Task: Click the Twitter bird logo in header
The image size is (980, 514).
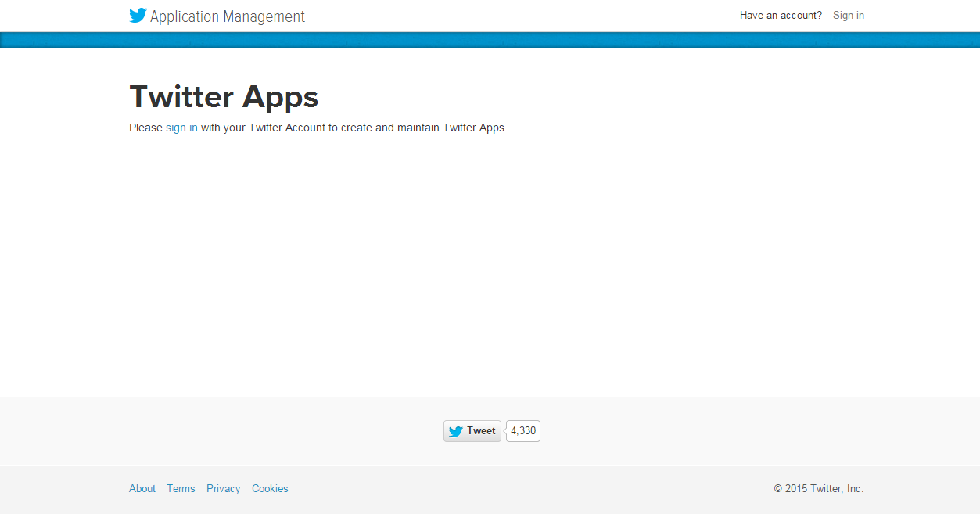Action: click(x=138, y=15)
